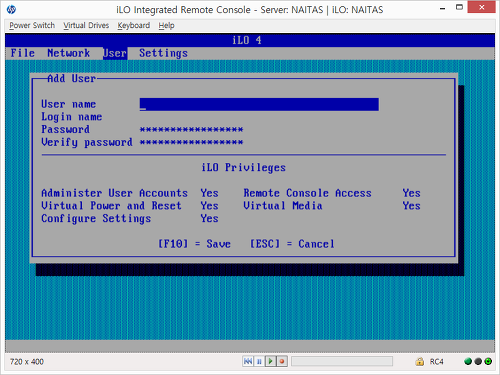Click the red record icon

(282, 361)
